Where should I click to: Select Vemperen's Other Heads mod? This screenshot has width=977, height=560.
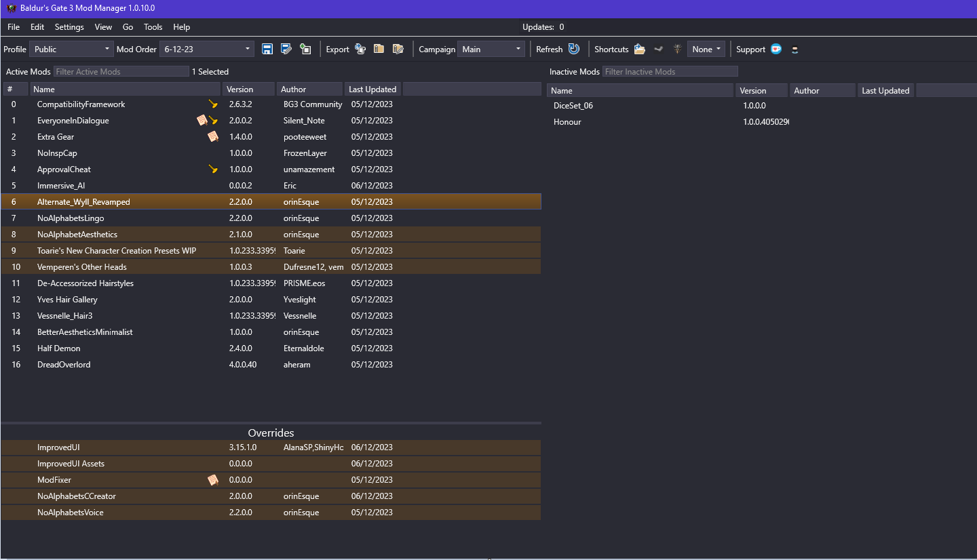pos(271,267)
